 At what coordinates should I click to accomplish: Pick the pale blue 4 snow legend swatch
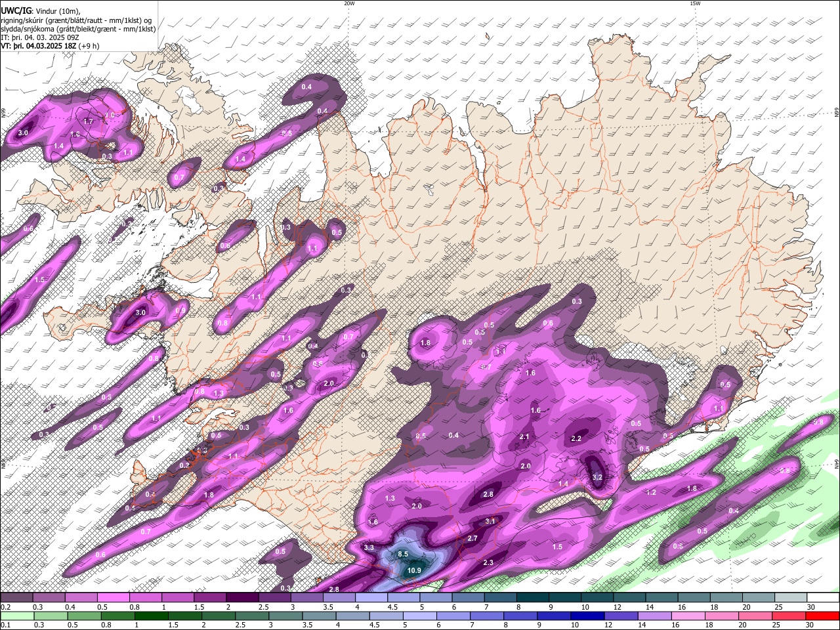click(x=372, y=598)
